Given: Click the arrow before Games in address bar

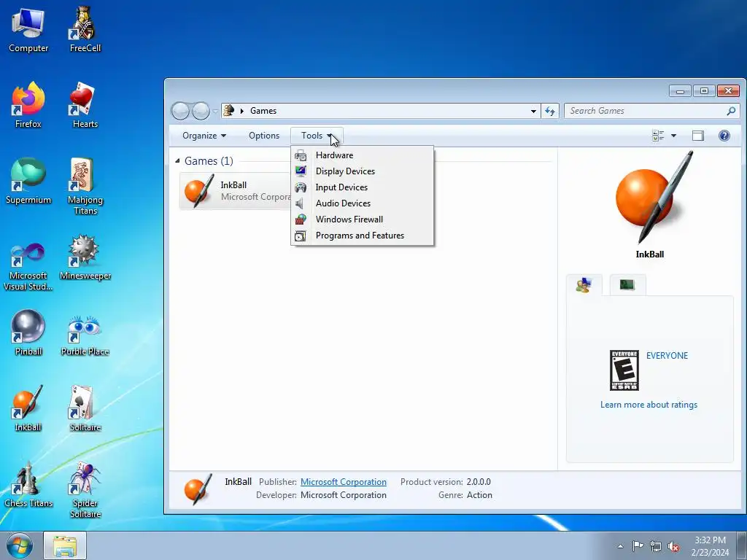Looking at the screenshot, I should point(242,111).
